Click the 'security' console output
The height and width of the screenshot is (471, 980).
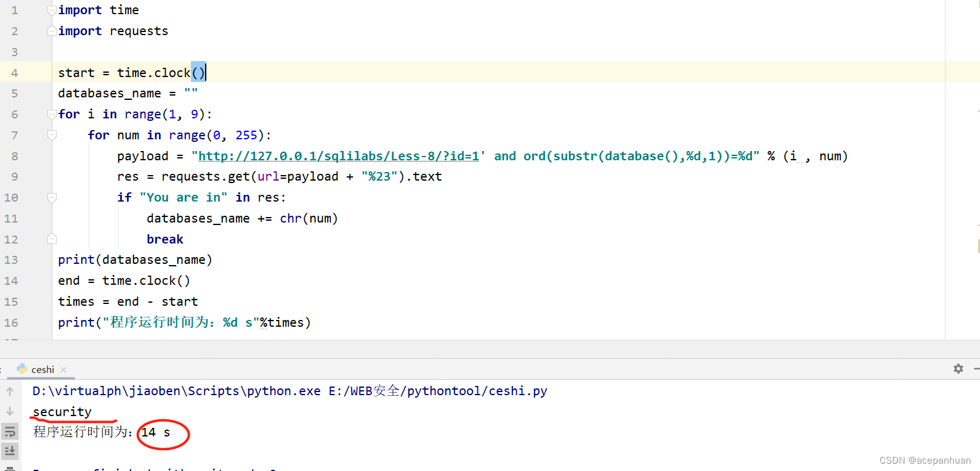click(x=62, y=411)
